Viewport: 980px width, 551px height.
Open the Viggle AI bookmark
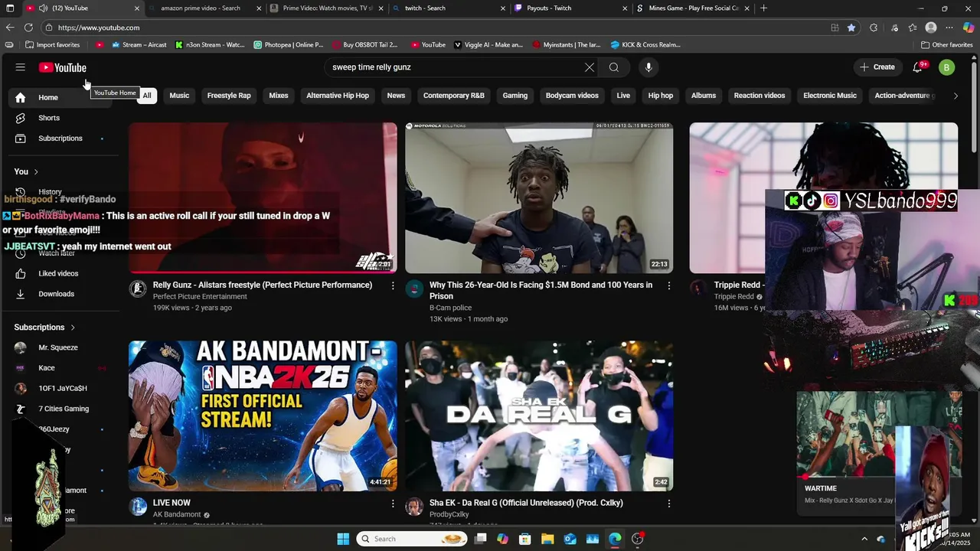488,44
